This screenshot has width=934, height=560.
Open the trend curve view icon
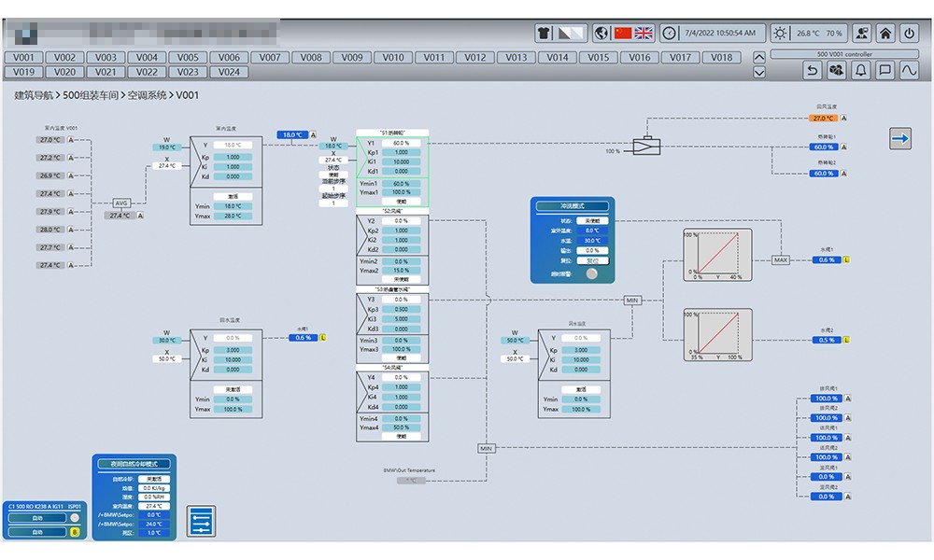909,71
